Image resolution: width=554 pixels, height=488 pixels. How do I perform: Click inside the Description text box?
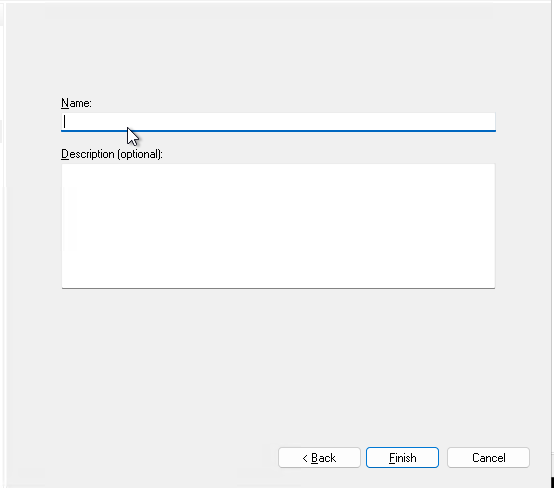click(278, 226)
